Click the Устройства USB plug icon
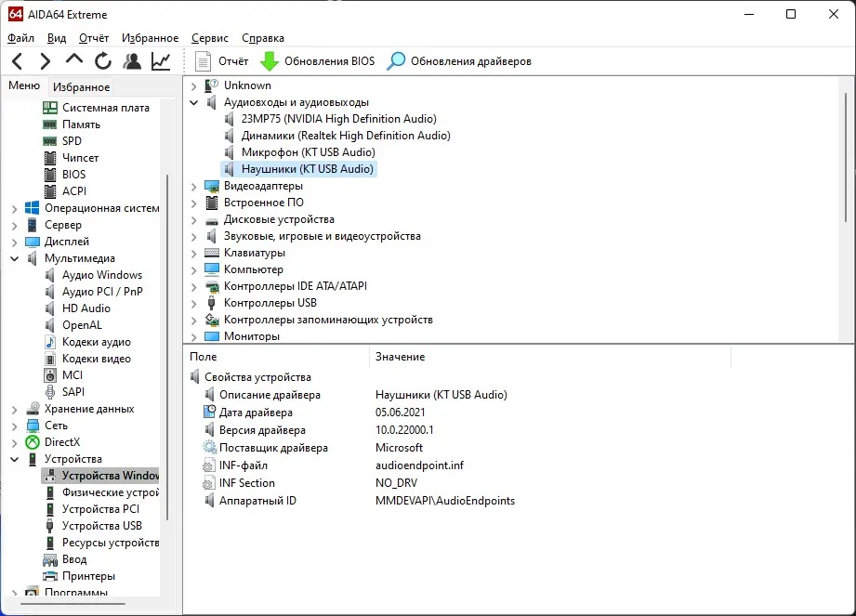 click(49, 526)
